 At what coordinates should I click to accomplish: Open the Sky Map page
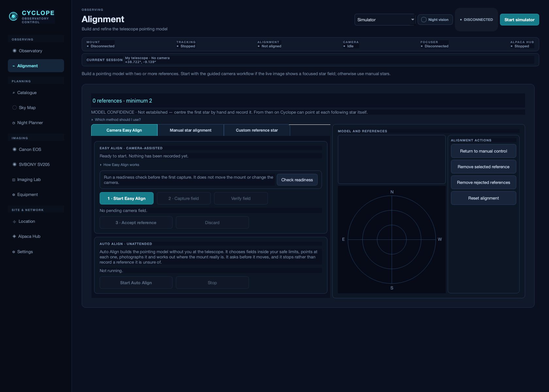click(36, 107)
